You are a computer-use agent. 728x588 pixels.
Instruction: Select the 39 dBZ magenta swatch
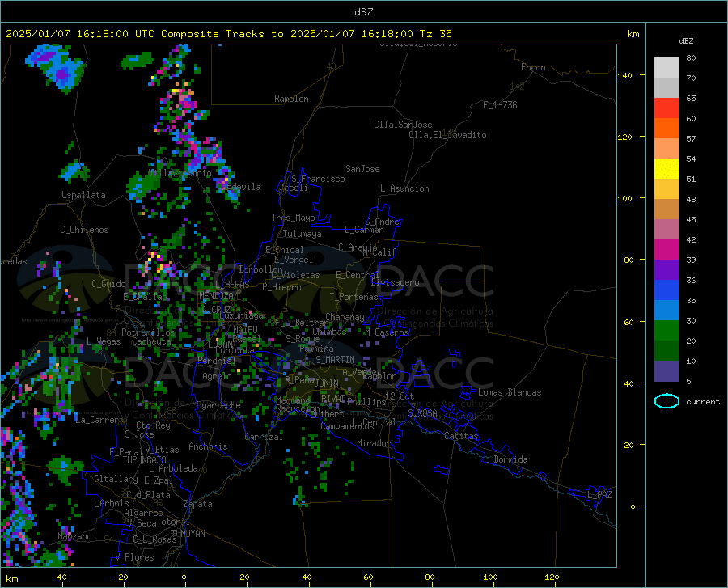667,250
